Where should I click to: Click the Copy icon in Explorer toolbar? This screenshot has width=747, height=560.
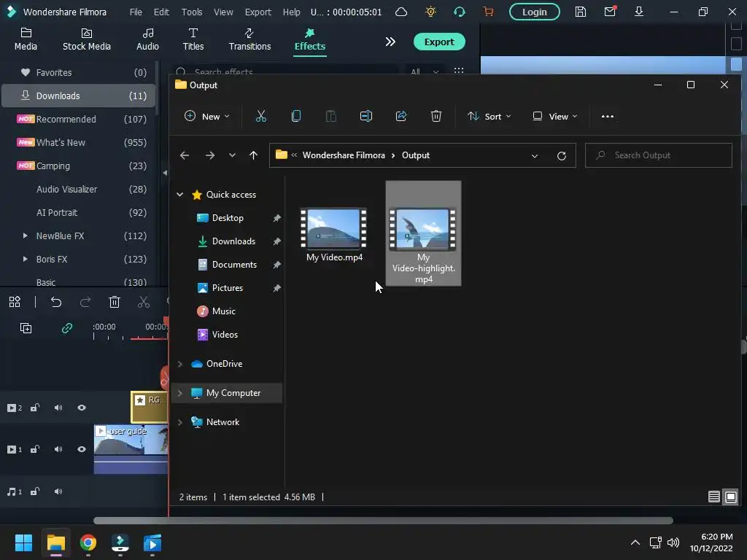pyautogui.click(x=296, y=116)
